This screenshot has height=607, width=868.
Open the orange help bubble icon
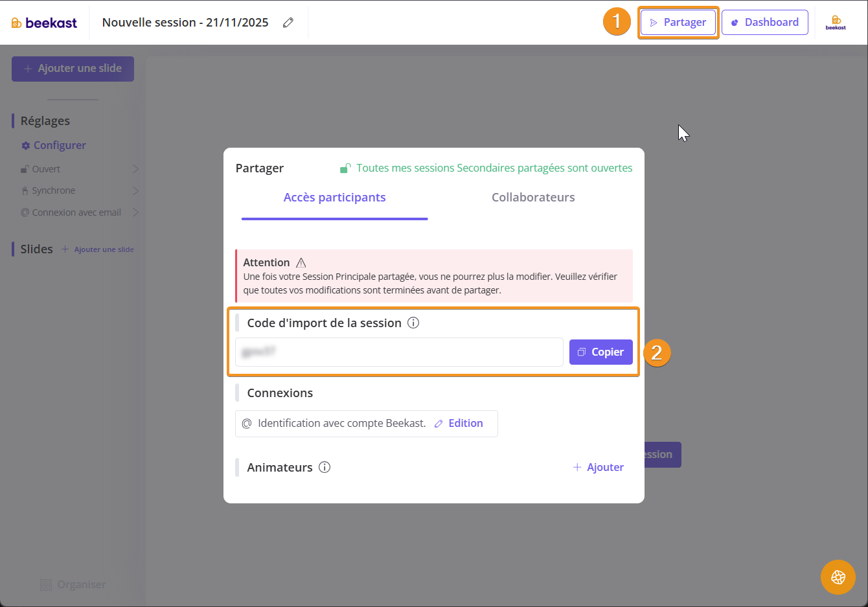pyautogui.click(x=838, y=577)
